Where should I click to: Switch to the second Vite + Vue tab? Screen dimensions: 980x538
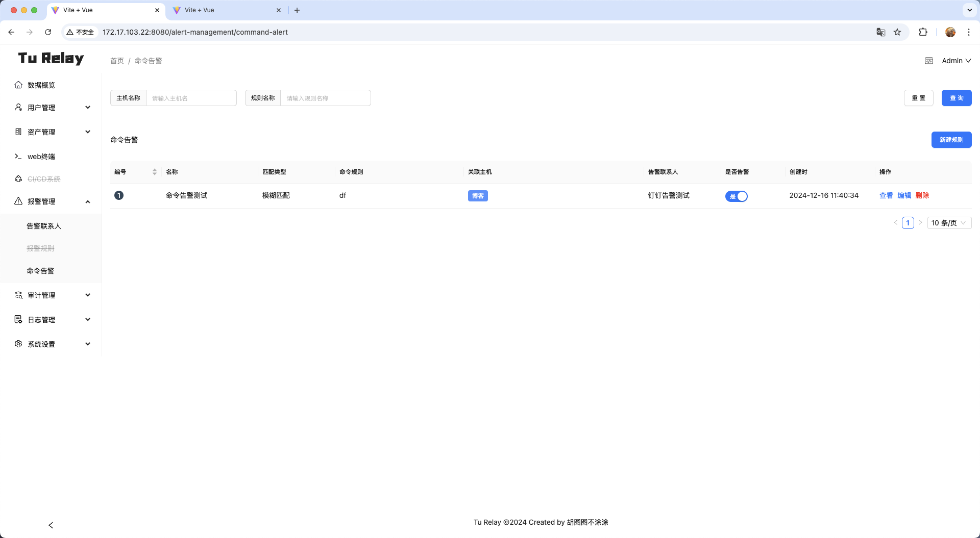coord(219,10)
